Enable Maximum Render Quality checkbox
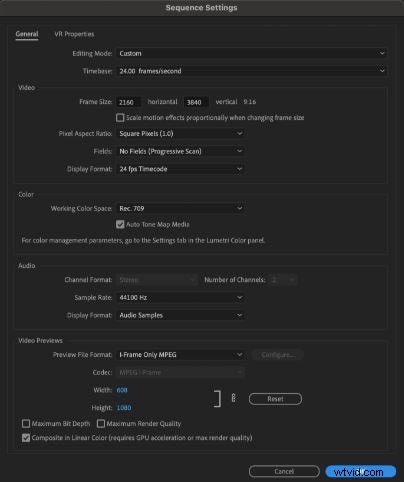Viewport: 404px width, 482px height. (101, 424)
